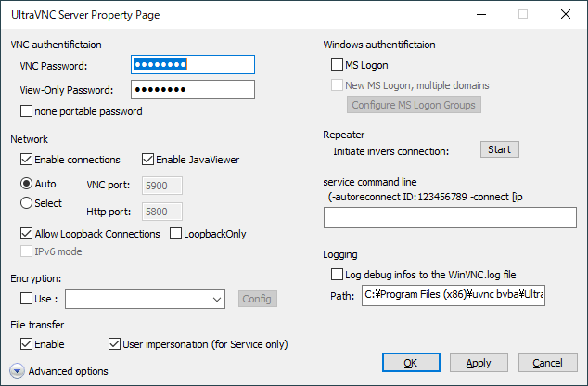Toggle User impersonation for Service only
Screen dimensions: 588x386
click(x=116, y=344)
